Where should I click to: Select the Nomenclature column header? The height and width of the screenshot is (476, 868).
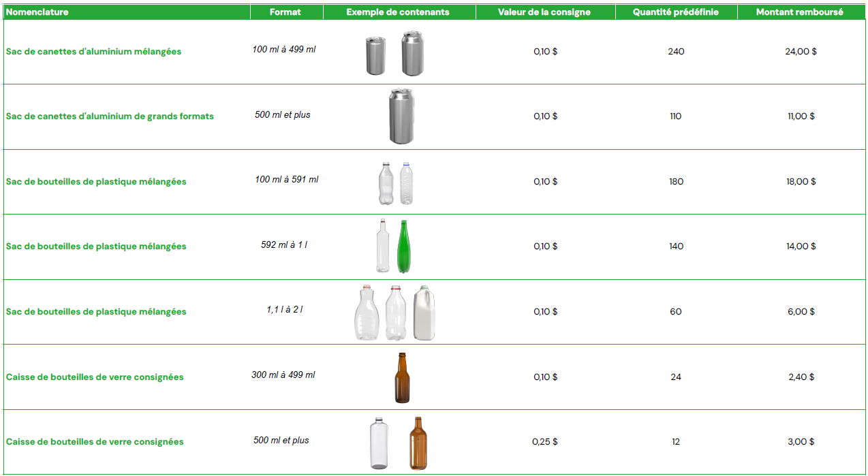[37, 12]
